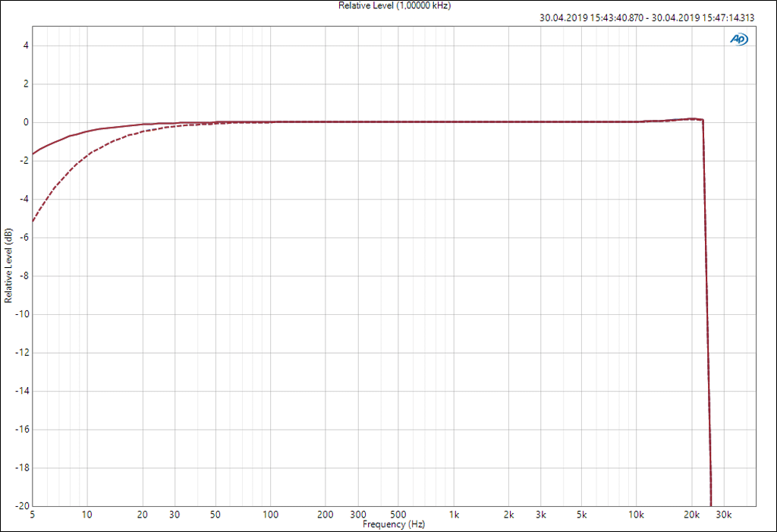Select the 'Frequency (Hz)' x-axis title

pyautogui.click(x=393, y=524)
